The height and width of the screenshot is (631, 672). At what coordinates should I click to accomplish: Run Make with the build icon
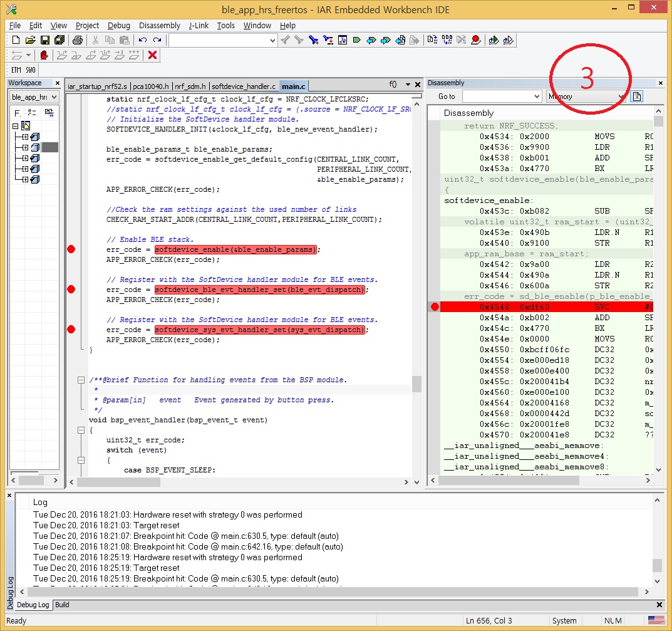[x=447, y=40]
